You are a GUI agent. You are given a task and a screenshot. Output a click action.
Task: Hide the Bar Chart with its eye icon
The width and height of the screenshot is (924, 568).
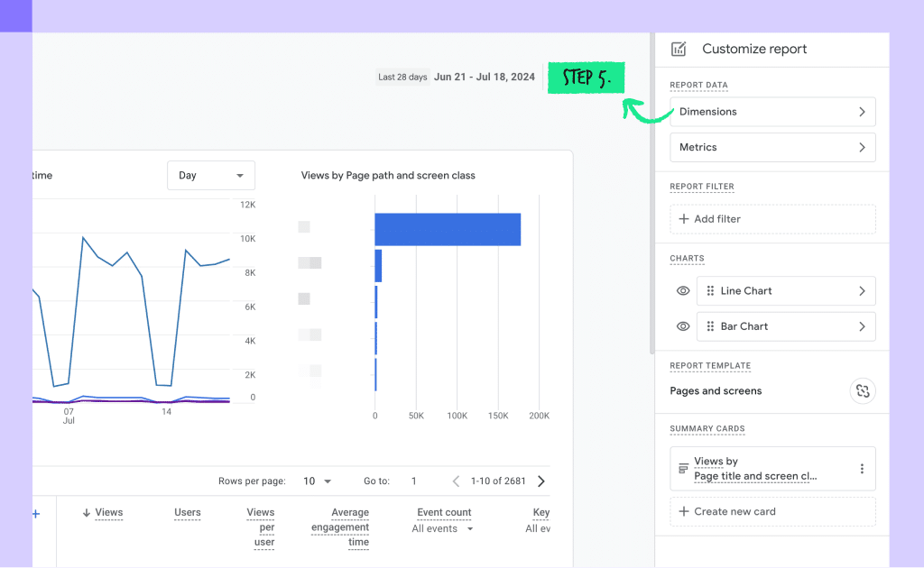coord(683,326)
